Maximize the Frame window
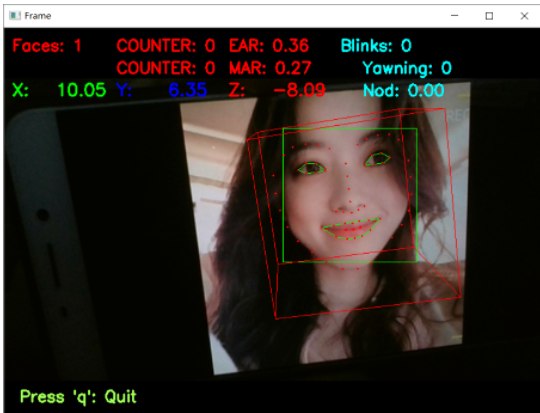Screen dimensions: 540x413 (489, 16)
